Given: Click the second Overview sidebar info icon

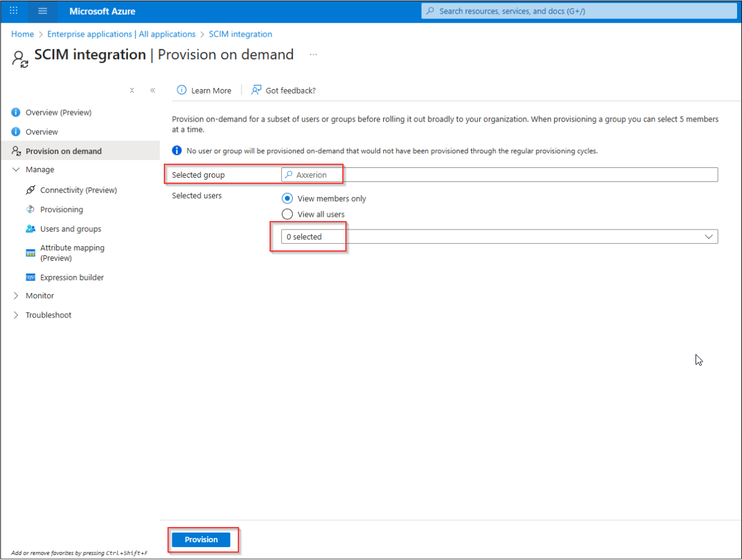Looking at the screenshot, I should (x=16, y=132).
